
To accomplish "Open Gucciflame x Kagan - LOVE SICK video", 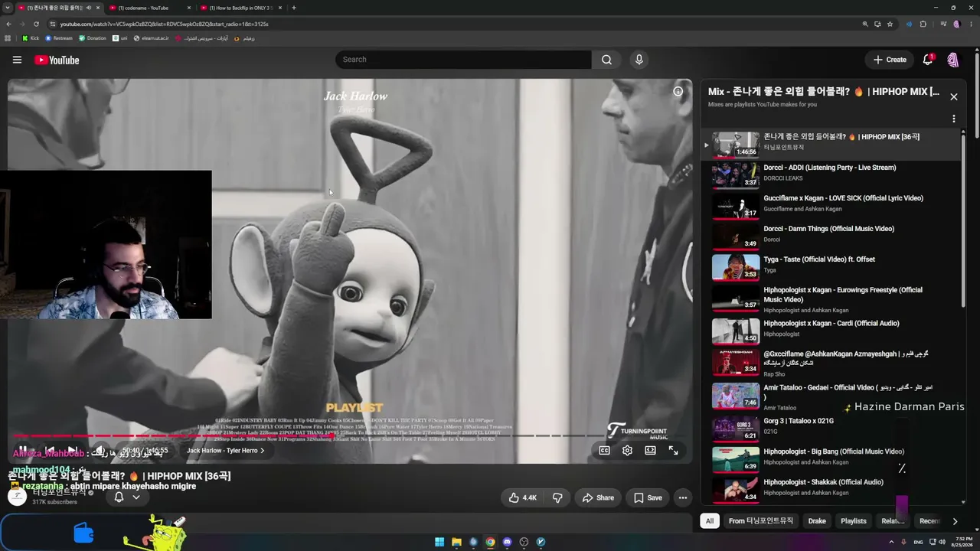I will pos(843,198).
